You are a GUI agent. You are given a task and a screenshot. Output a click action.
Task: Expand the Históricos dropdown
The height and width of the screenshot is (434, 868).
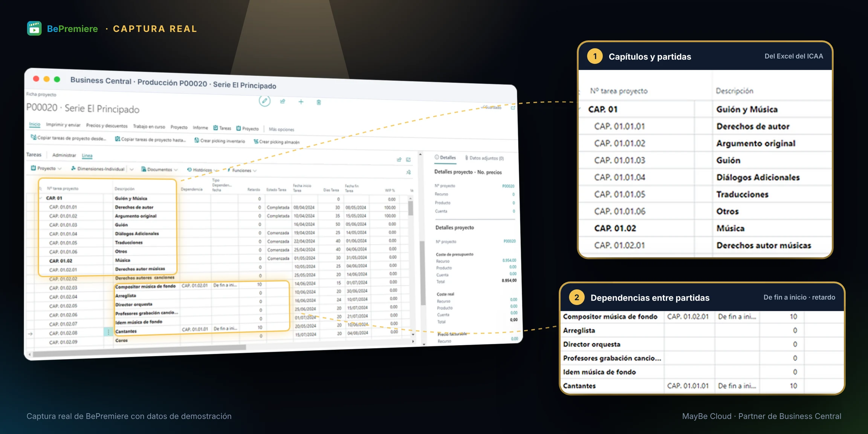coord(202,170)
